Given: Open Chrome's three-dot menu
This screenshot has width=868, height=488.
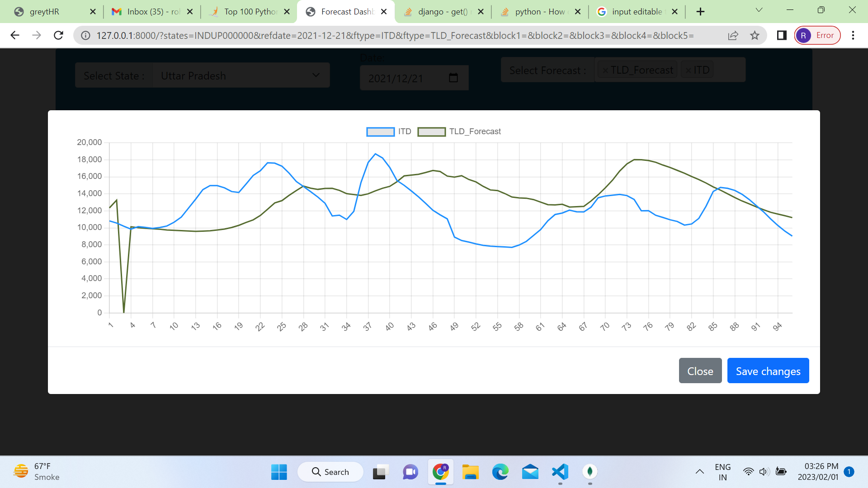Looking at the screenshot, I should coord(854,35).
